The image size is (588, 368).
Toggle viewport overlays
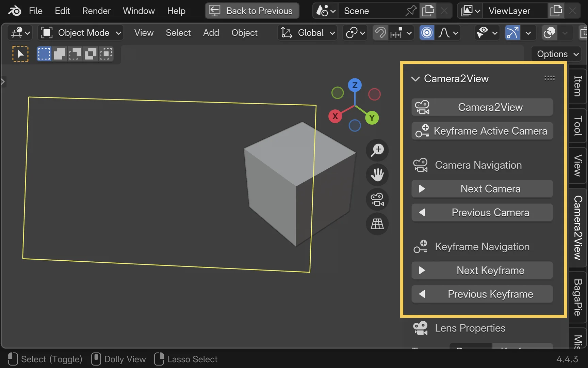(550, 33)
